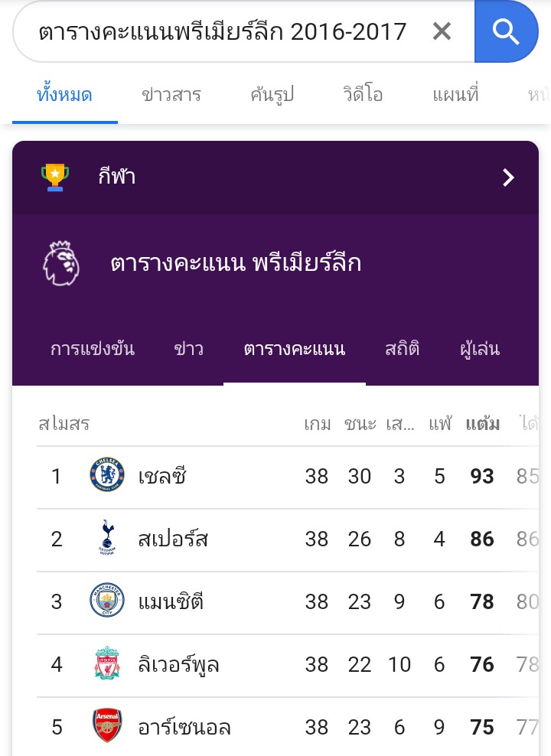Switch to the ข่าวสาร search tab
The height and width of the screenshot is (756, 551).
pos(171,95)
